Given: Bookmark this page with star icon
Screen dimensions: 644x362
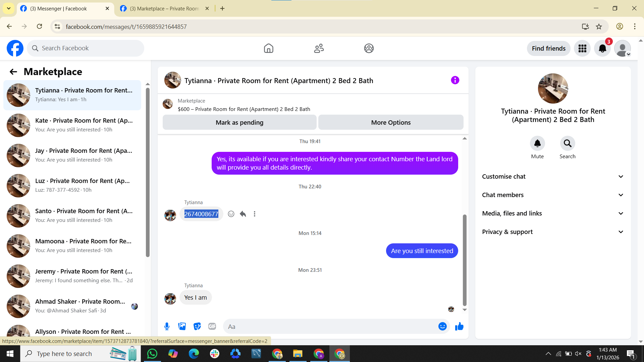Looking at the screenshot, I should [599, 26].
